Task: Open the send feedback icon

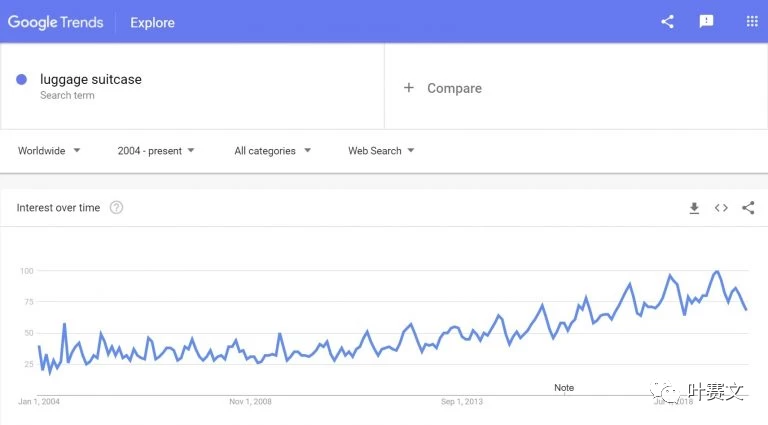Action: pyautogui.click(x=706, y=22)
